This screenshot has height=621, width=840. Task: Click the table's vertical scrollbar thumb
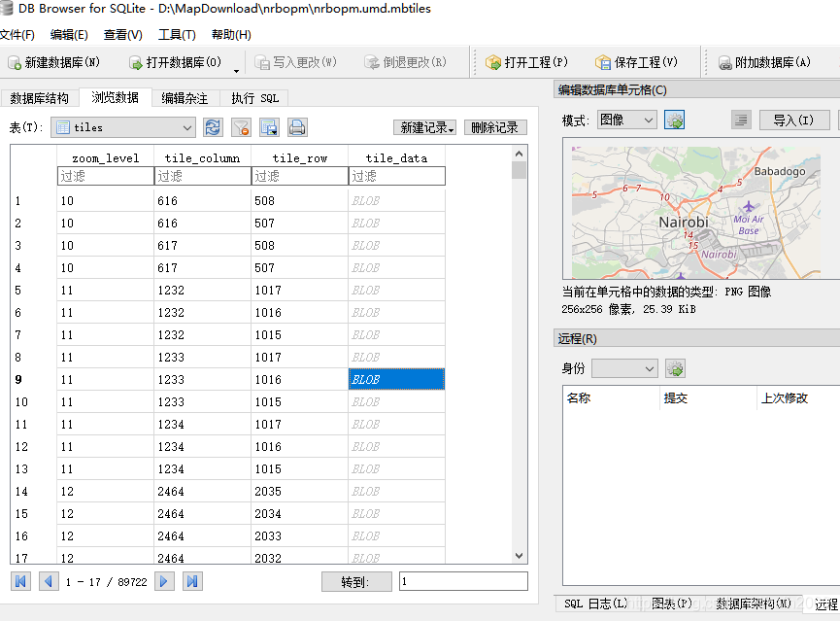(519, 169)
